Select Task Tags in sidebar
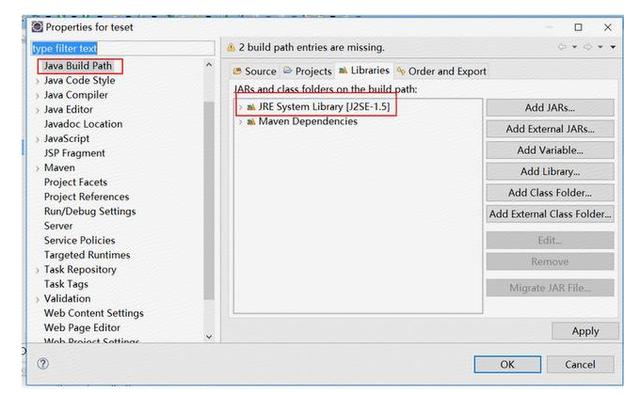 pyautogui.click(x=66, y=284)
